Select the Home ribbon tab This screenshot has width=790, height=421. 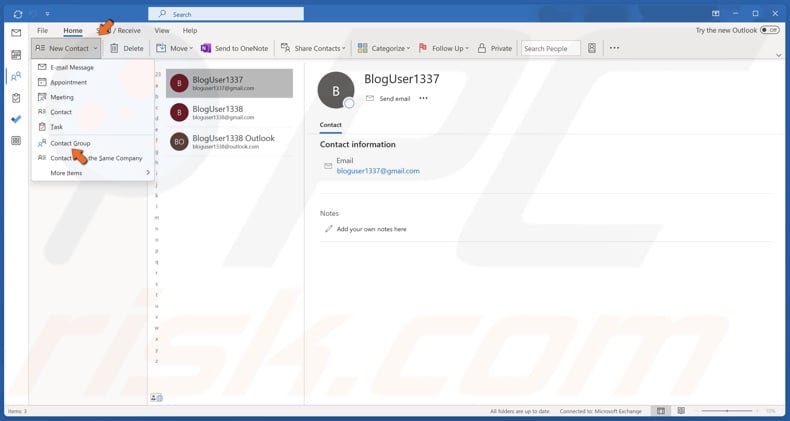point(73,31)
